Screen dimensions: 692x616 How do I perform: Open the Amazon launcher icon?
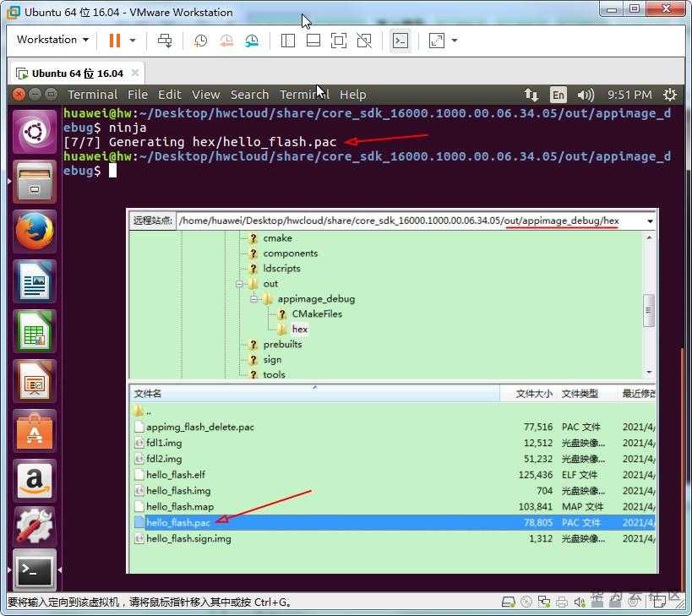click(x=35, y=481)
